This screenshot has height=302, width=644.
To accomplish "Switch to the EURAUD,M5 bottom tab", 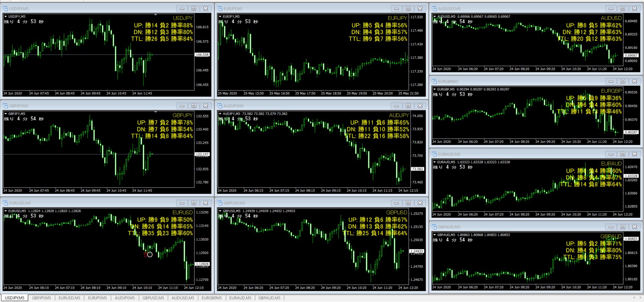I will [x=240, y=298].
